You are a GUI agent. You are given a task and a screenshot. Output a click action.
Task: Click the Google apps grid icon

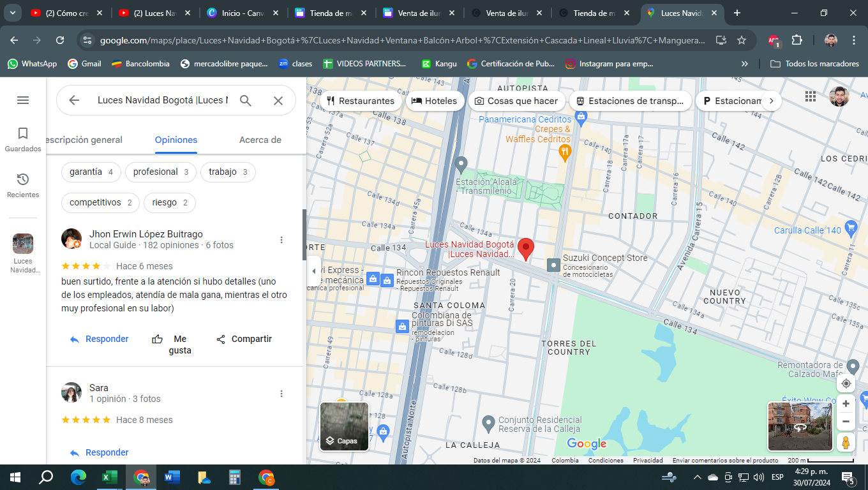point(811,96)
